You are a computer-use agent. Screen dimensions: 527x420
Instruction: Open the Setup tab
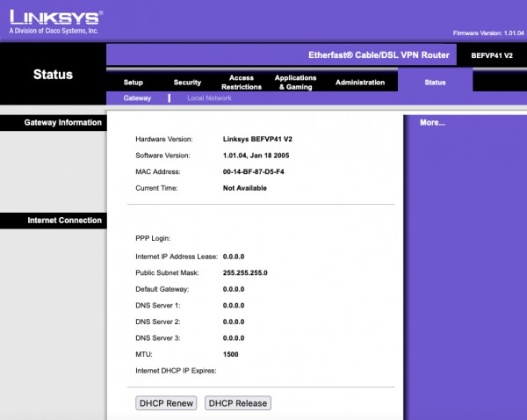tap(134, 83)
